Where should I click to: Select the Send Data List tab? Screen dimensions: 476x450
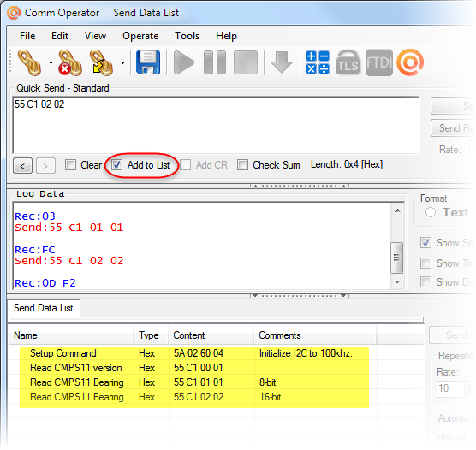(x=44, y=308)
